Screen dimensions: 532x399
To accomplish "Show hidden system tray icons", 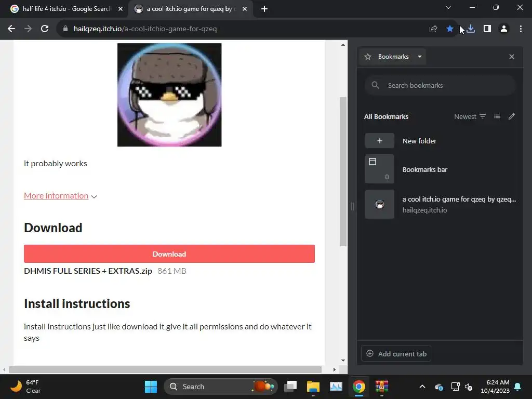I will [x=422, y=387].
